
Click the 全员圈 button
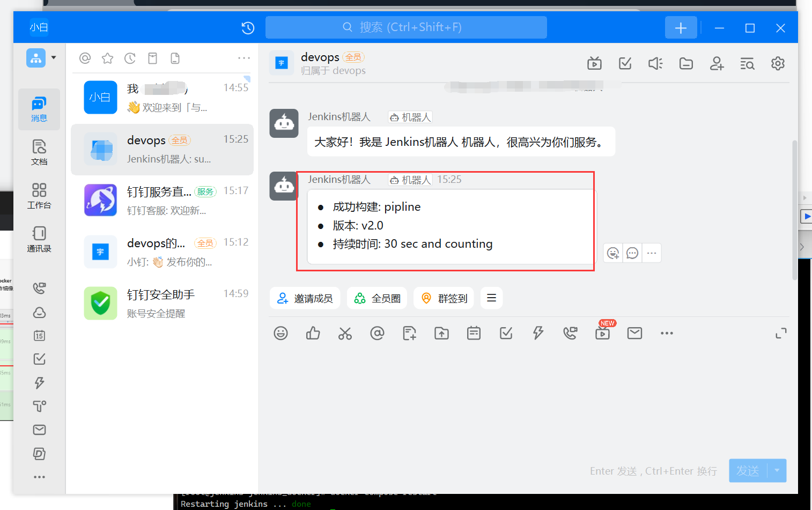[378, 298]
